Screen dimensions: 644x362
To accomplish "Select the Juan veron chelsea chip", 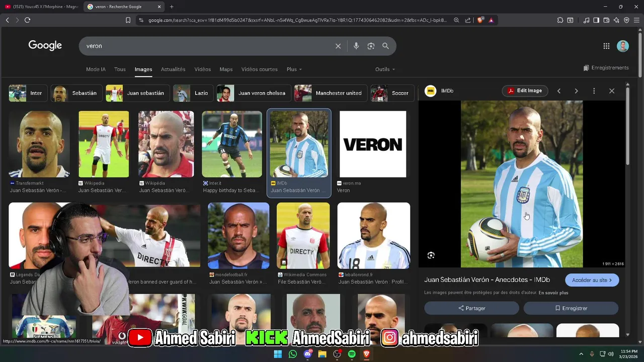I will click(253, 93).
